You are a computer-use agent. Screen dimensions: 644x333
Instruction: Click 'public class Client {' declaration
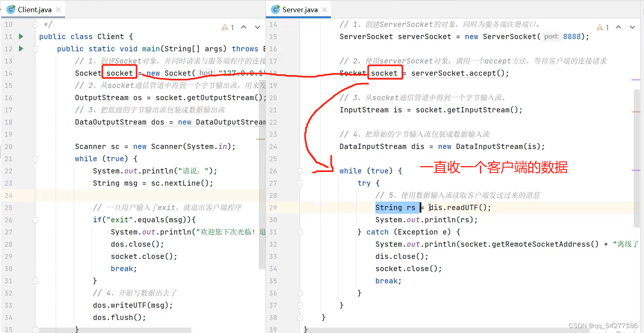coord(86,37)
